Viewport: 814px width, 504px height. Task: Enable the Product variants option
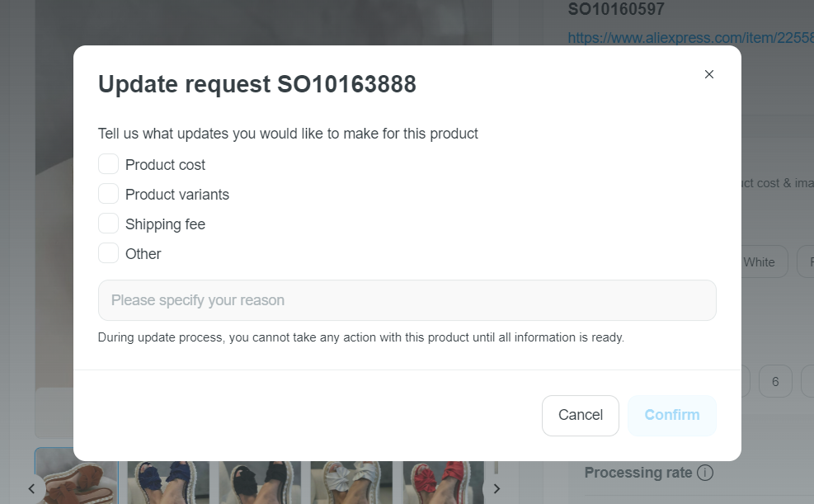click(x=108, y=194)
